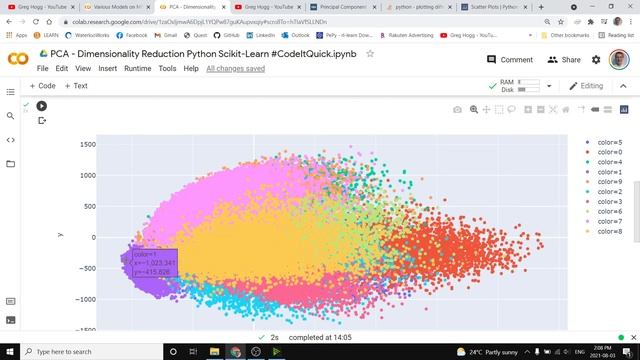Open the Insert menu
640x360 pixels.
tap(108, 69)
